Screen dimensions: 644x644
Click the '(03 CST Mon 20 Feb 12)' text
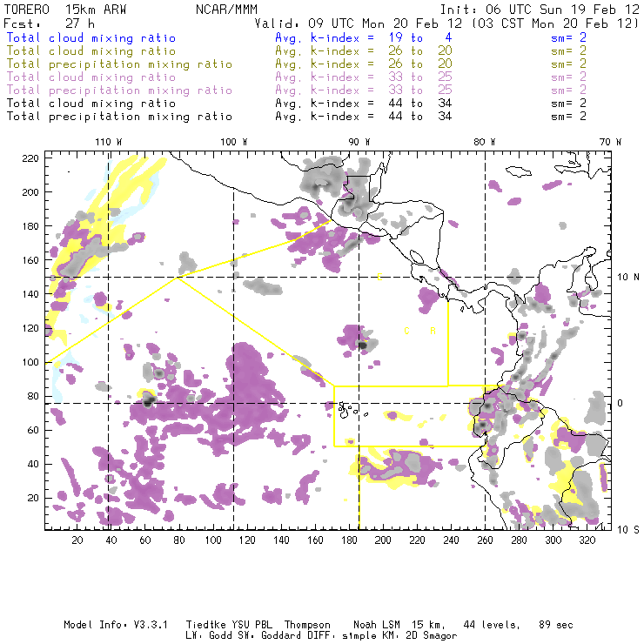pos(555,23)
